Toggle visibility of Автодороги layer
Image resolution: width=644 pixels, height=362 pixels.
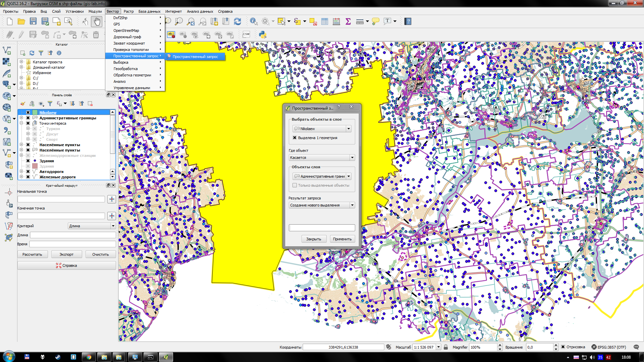(28, 172)
